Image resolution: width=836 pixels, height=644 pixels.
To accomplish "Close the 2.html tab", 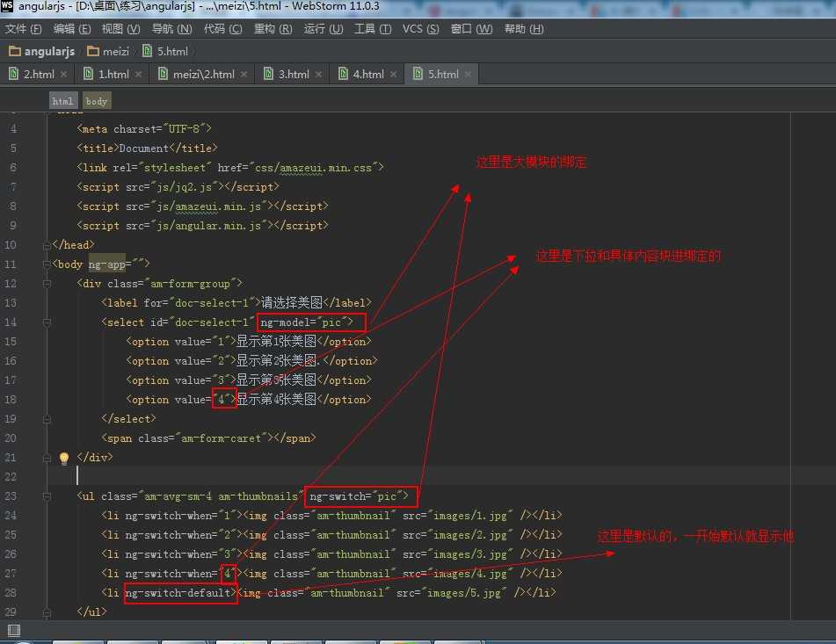I will point(64,74).
